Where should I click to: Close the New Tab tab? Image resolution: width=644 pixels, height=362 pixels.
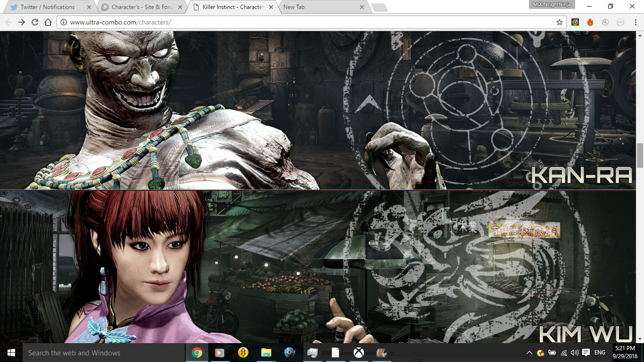click(x=362, y=7)
